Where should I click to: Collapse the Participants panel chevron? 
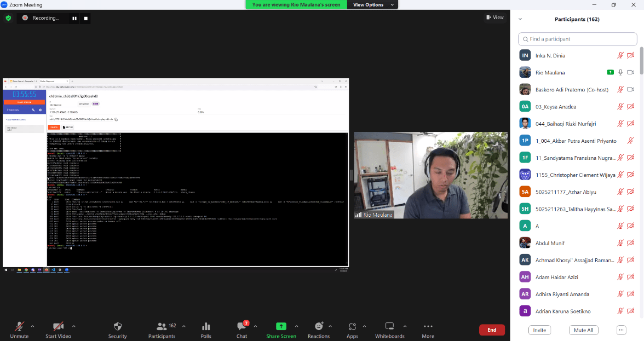point(520,19)
